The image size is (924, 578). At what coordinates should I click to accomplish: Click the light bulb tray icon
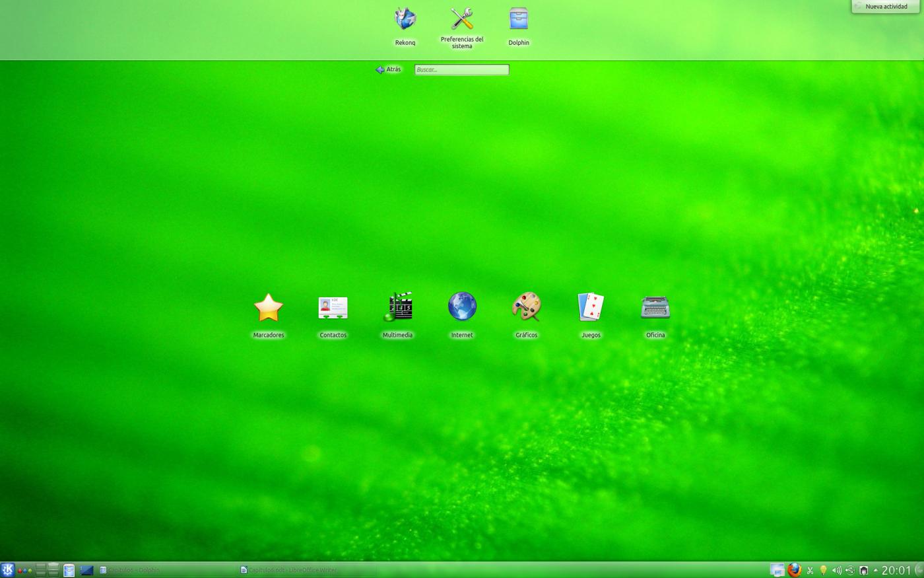pos(823,571)
